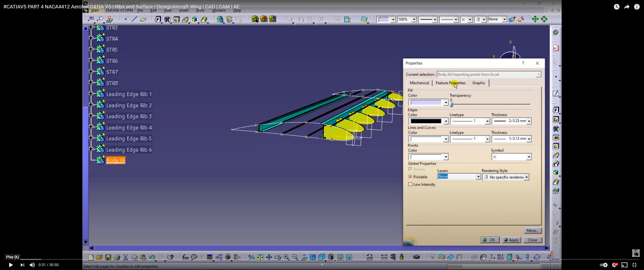Click the black Edges color swatch
The image size is (644, 270).
coord(426,121)
